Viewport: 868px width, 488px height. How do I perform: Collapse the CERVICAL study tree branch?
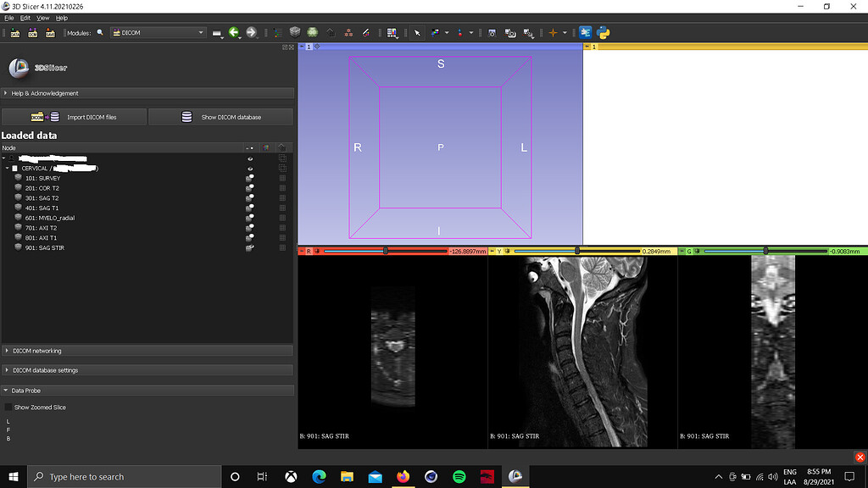[6, 168]
